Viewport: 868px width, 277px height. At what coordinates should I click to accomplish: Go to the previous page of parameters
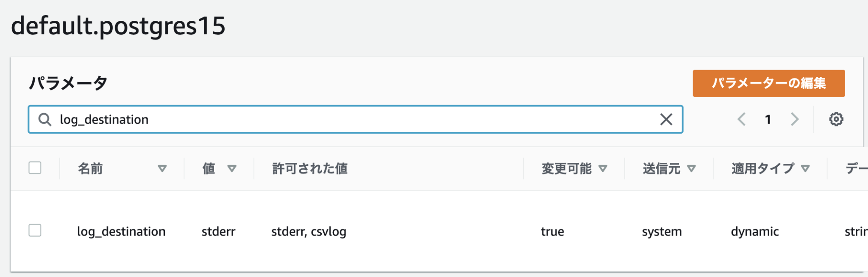[742, 119]
